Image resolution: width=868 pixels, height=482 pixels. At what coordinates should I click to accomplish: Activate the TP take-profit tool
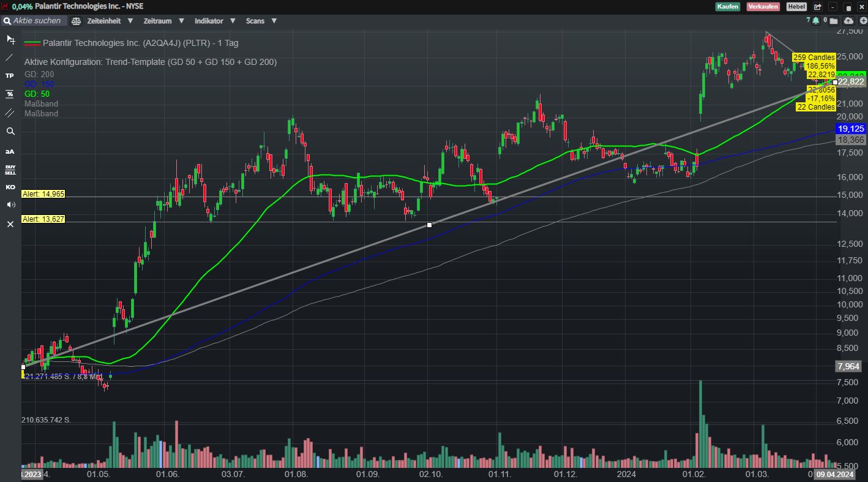tap(10, 76)
